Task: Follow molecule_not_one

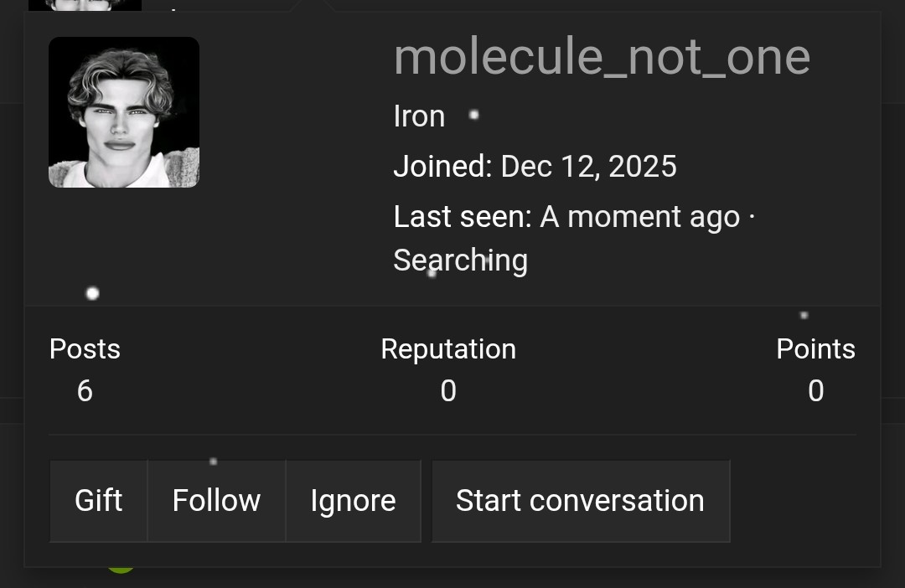Action: 215,500
